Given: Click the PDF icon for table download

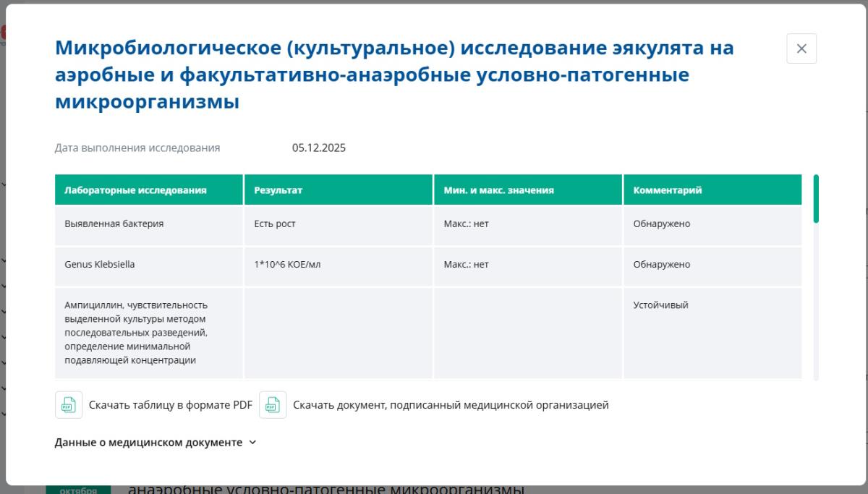Looking at the screenshot, I should (x=68, y=405).
